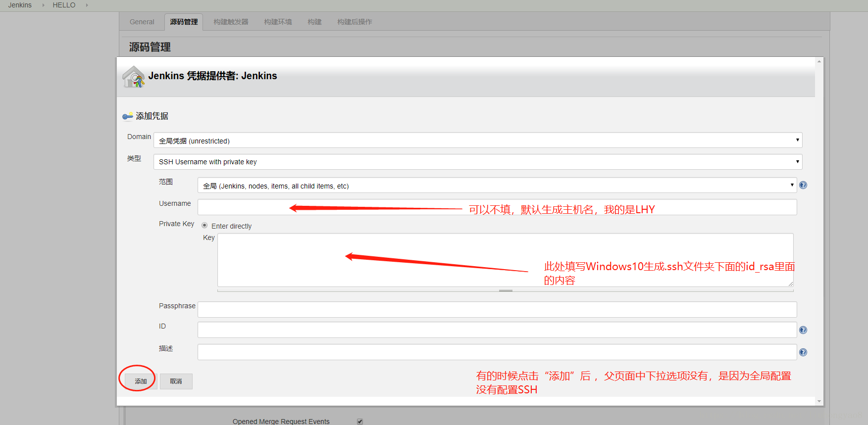The width and height of the screenshot is (868, 425).
Task: Click the 添加 button
Action: 141,381
